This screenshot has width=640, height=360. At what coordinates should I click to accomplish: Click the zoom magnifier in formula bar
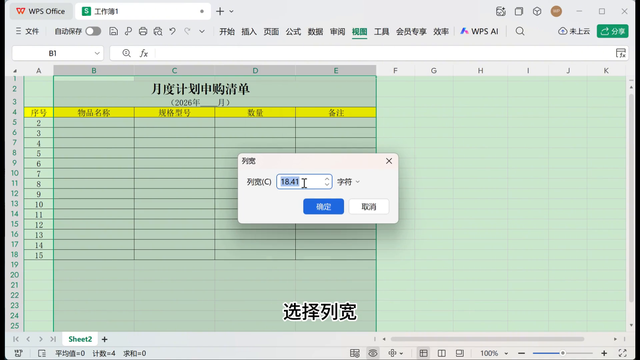(127, 53)
